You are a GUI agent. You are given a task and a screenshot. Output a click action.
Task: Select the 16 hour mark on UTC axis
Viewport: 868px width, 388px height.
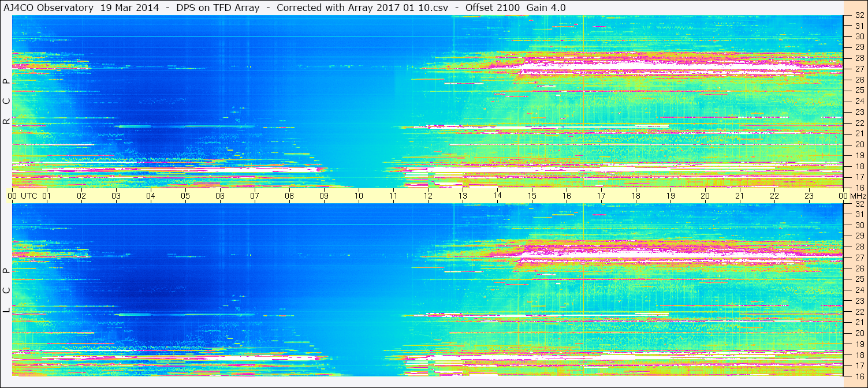(567, 196)
